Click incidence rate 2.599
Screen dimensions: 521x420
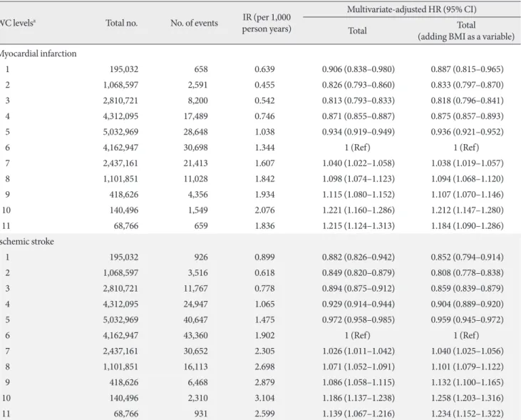coord(265,414)
